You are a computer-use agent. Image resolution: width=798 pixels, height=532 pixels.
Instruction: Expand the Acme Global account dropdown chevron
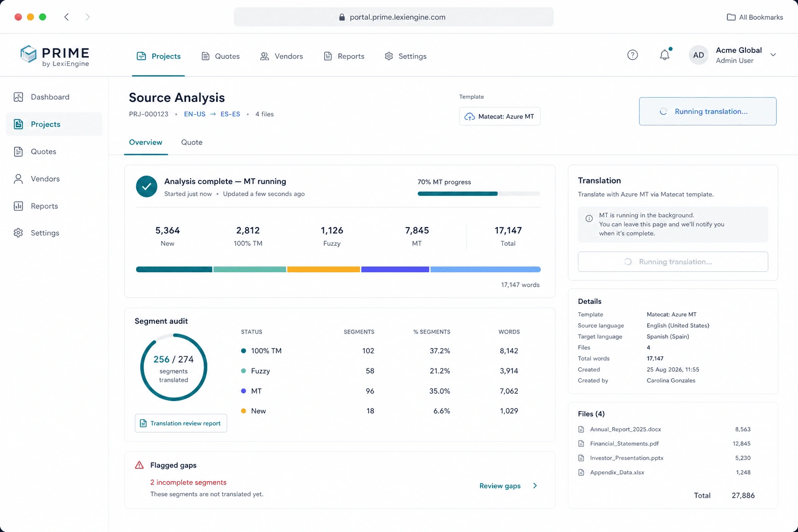tap(773, 55)
